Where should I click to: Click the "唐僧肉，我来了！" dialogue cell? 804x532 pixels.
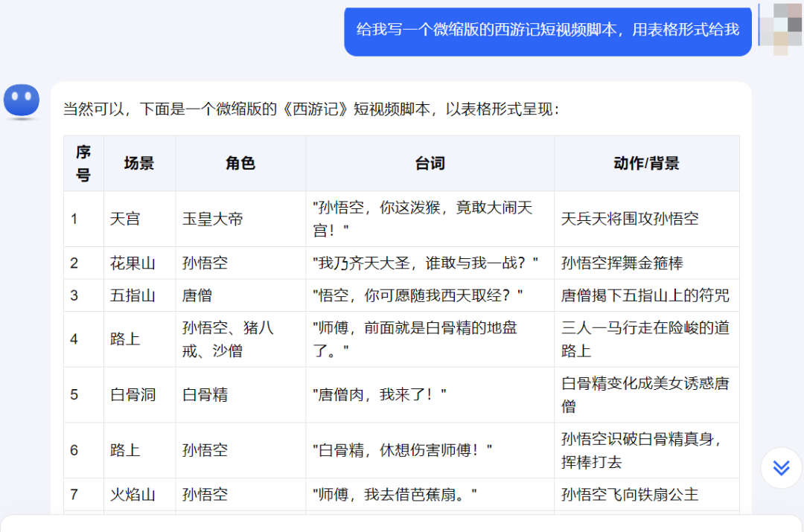[x=380, y=394]
